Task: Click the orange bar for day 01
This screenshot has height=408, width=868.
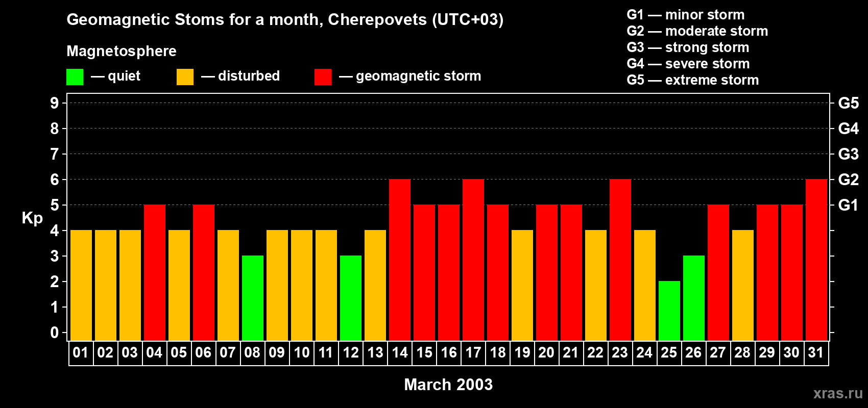Action: tap(81, 285)
